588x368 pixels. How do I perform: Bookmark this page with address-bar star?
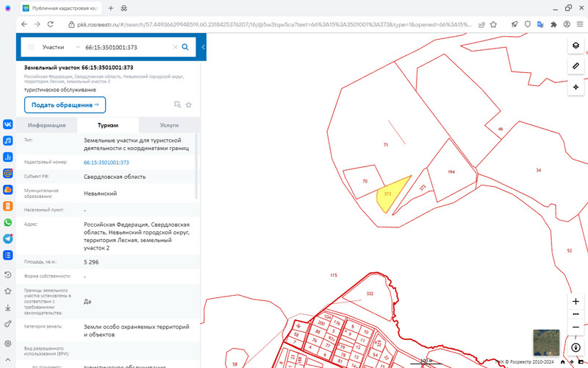tap(493, 24)
